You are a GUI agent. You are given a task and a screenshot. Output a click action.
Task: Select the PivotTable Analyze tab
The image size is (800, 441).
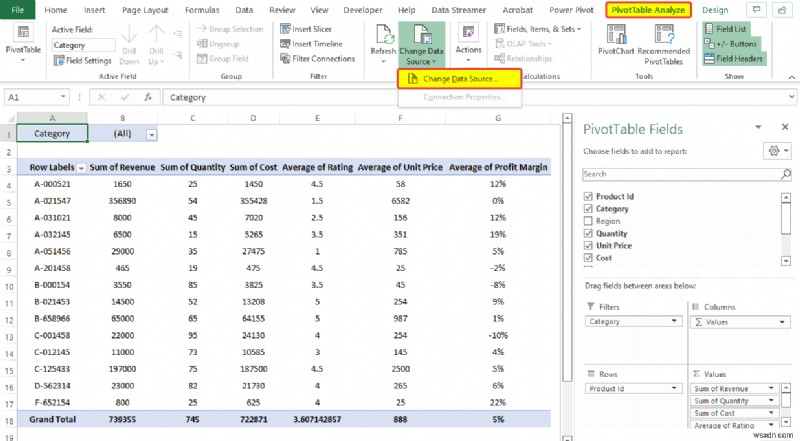pyautogui.click(x=648, y=10)
